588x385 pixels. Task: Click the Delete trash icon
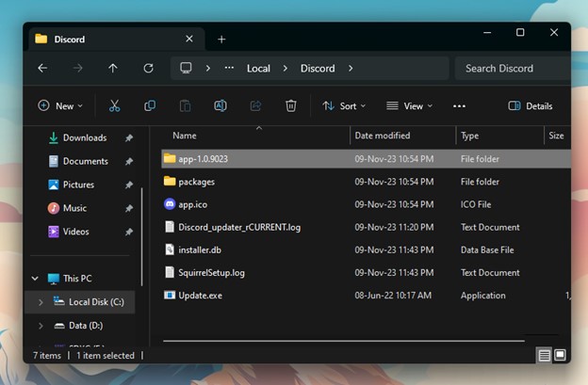[x=291, y=106]
